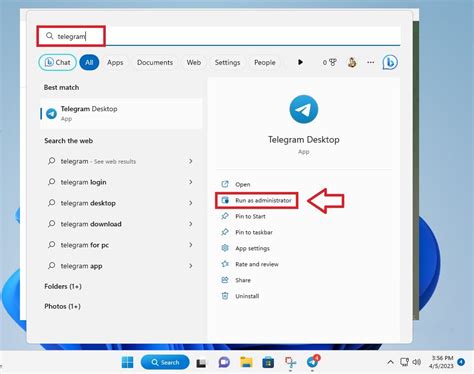
Task: Expand chevron next to 'telegram app'
Action: click(191, 266)
